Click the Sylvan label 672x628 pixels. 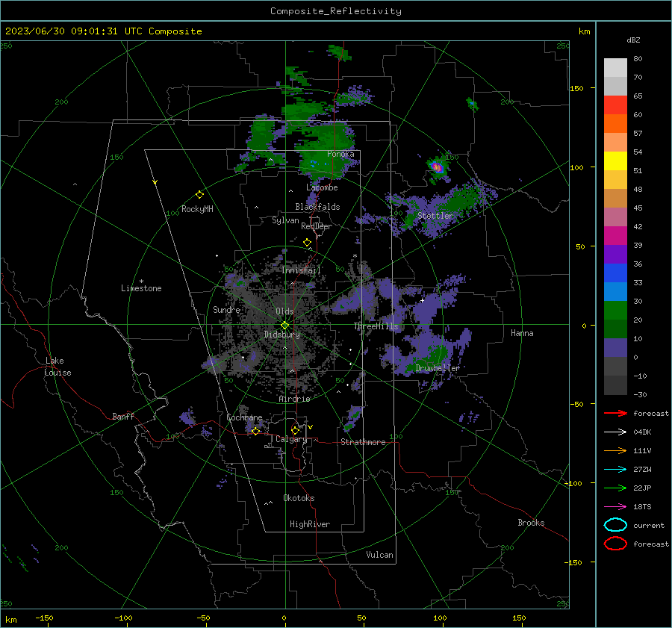click(285, 220)
